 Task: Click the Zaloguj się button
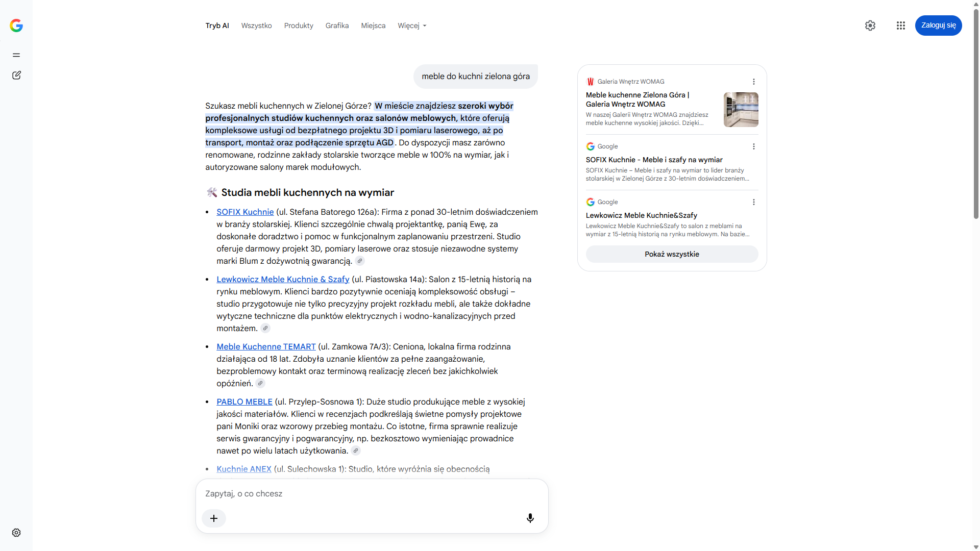click(938, 26)
